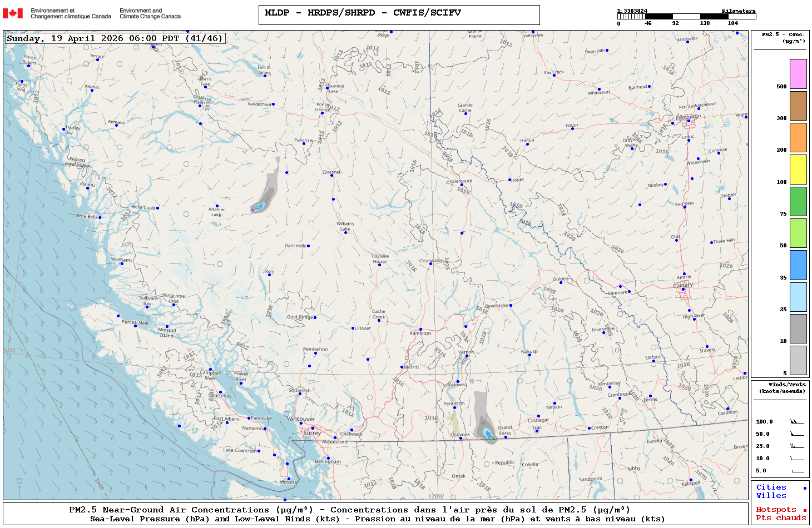Viewport: 812px width, 528px height.
Task: Click the 25.0 knots wind barb symbol
Action: coord(797,446)
